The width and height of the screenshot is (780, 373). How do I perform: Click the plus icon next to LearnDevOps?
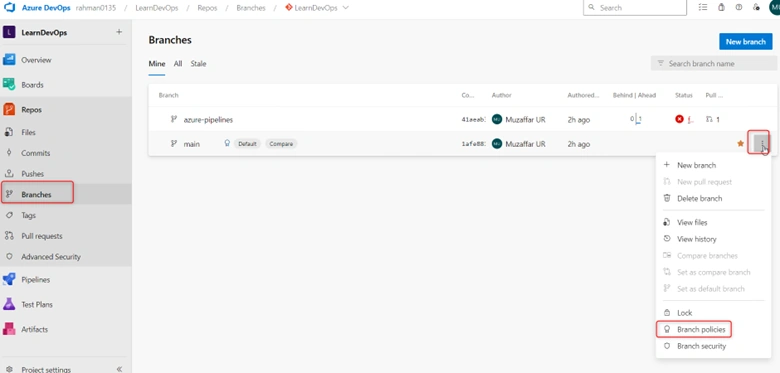pos(119,32)
